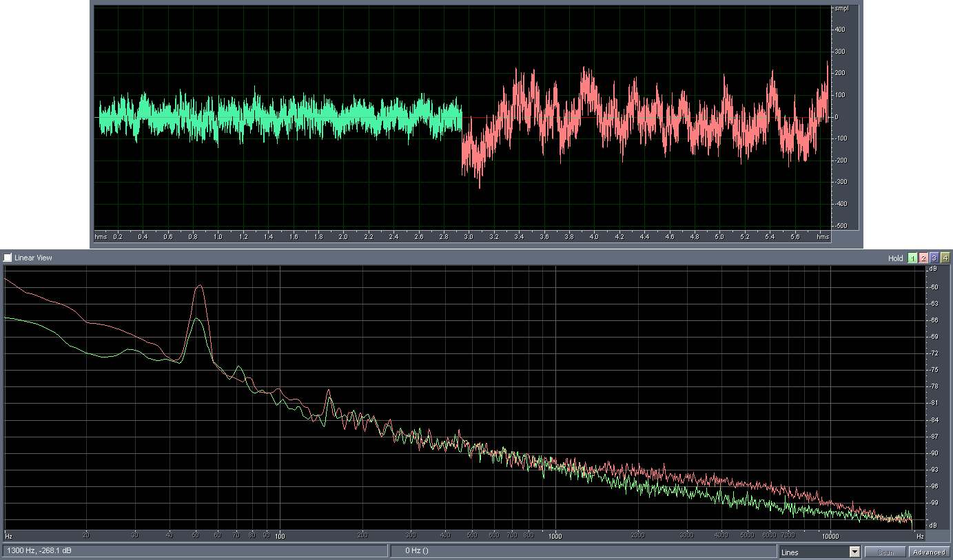Image resolution: width=953 pixels, height=560 pixels.
Task: Click the 'Linear View' label text
Action: click(x=33, y=258)
